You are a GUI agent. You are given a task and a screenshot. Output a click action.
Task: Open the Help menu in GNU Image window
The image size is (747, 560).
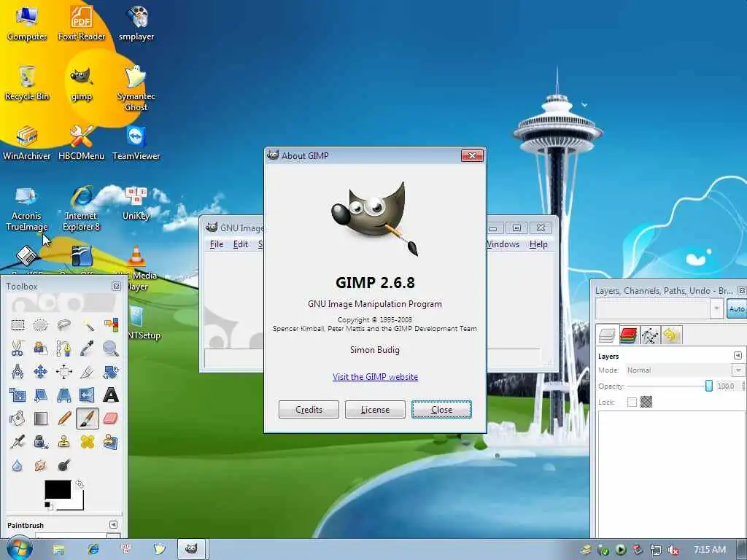point(538,244)
